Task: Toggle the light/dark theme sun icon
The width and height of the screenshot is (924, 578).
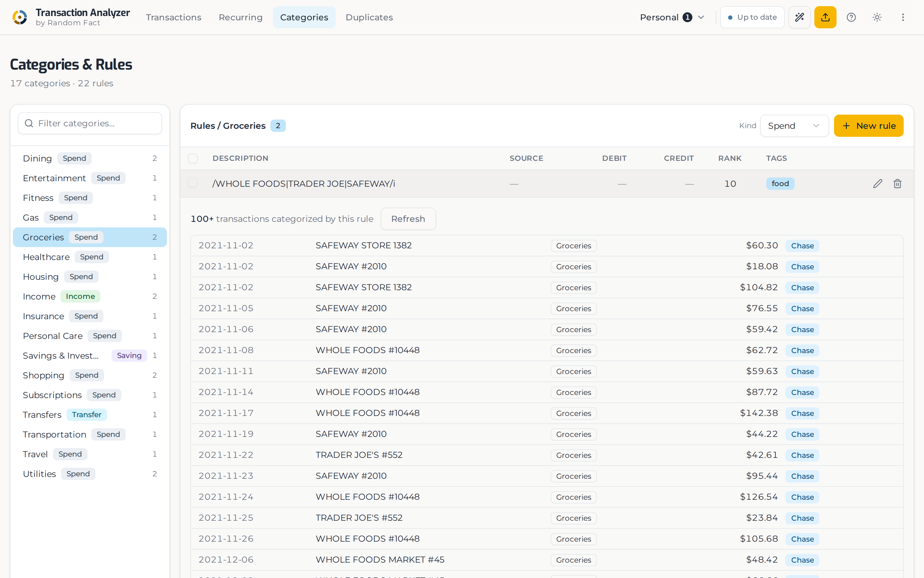Action: [877, 17]
